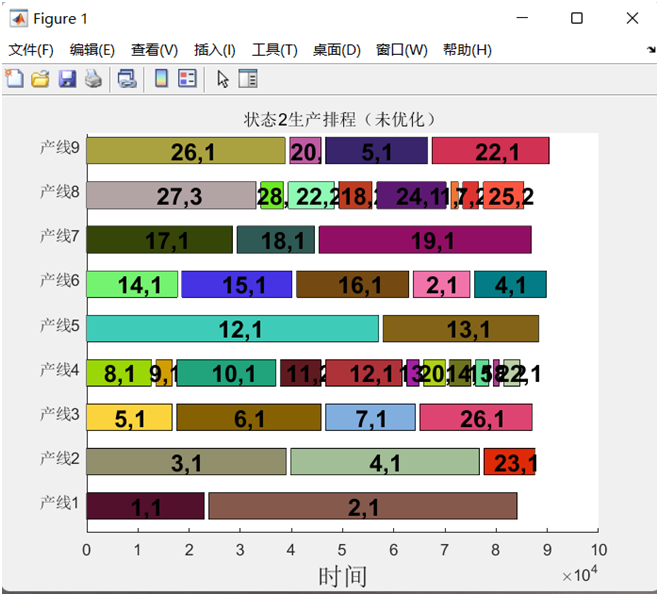Image resolution: width=659 pixels, height=596 pixels.
Task: Print the figure using the printer icon
Action: pyautogui.click(x=93, y=79)
